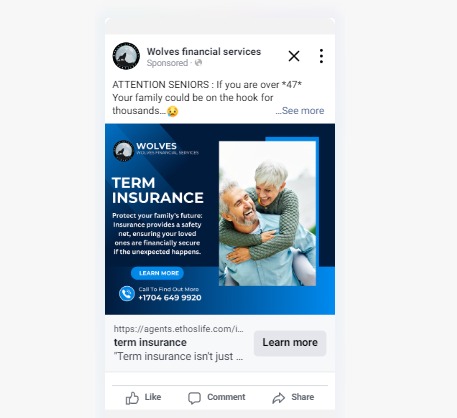Click the Wolves logo in the ad banner
Image resolution: width=457 pixels, height=418 pixels.
tap(123, 150)
